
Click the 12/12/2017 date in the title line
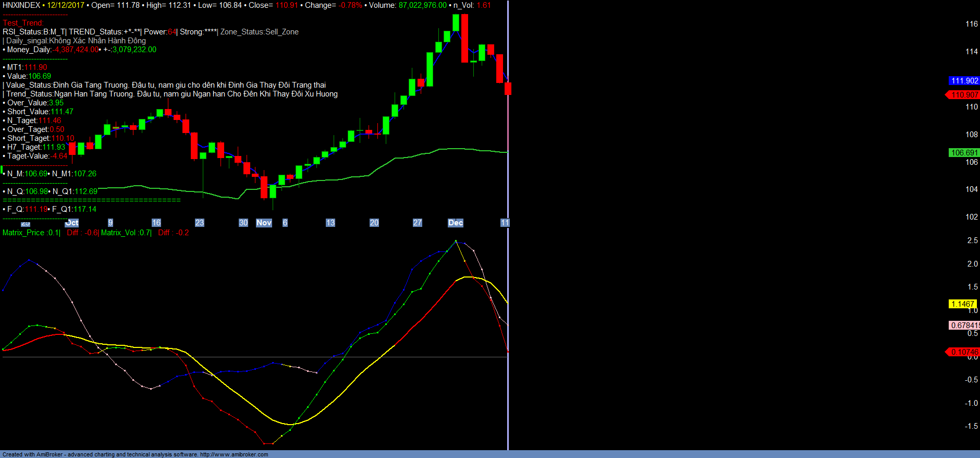(65, 5)
